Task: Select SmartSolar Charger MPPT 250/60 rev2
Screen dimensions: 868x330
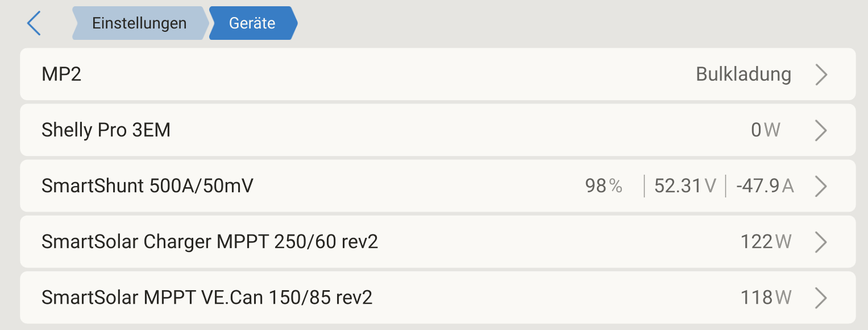Action: point(210,242)
